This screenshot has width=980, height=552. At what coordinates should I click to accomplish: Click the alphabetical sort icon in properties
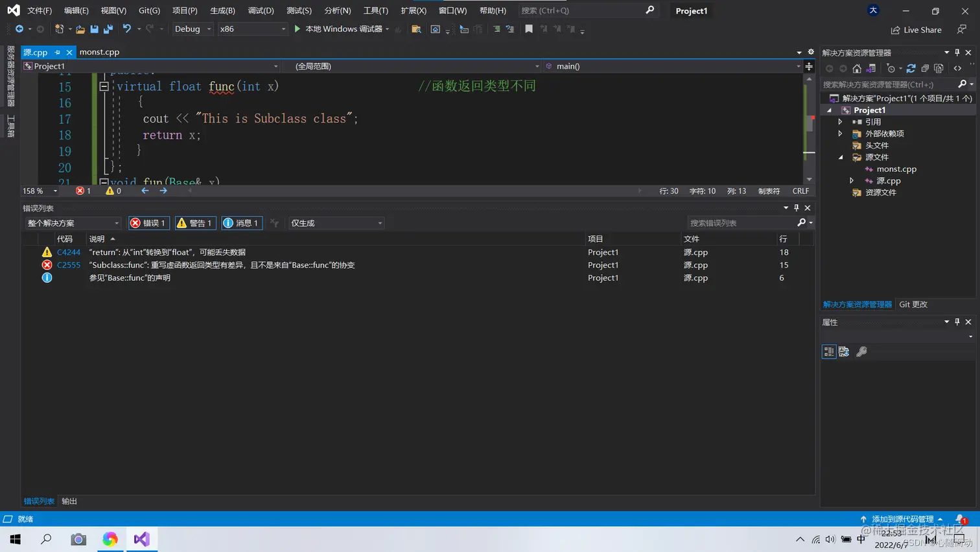844,352
